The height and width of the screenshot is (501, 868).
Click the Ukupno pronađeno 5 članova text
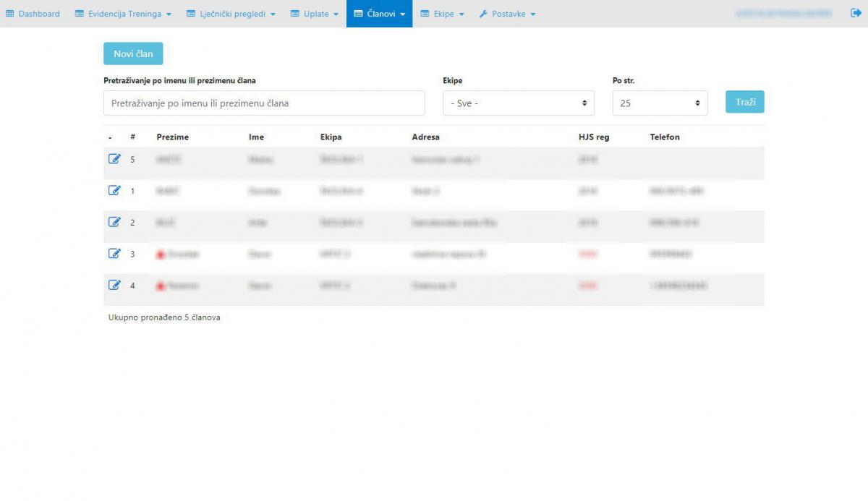[x=164, y=317]
